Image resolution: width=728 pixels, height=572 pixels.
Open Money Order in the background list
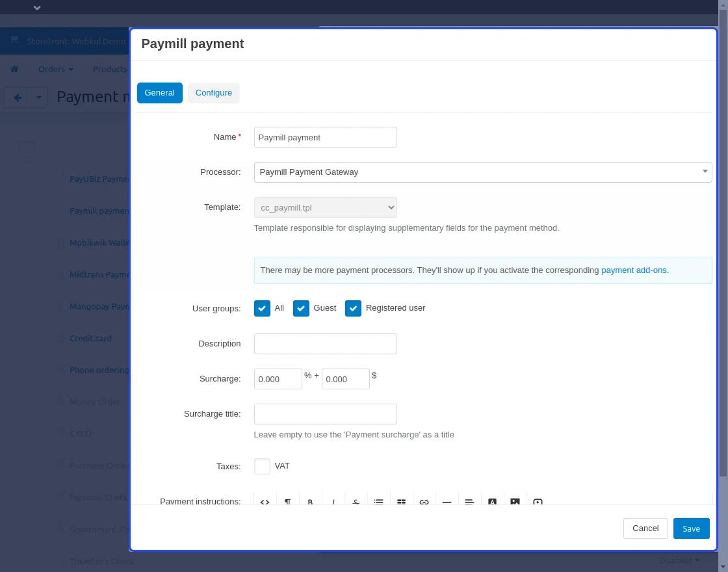click(x=95, y=402)
